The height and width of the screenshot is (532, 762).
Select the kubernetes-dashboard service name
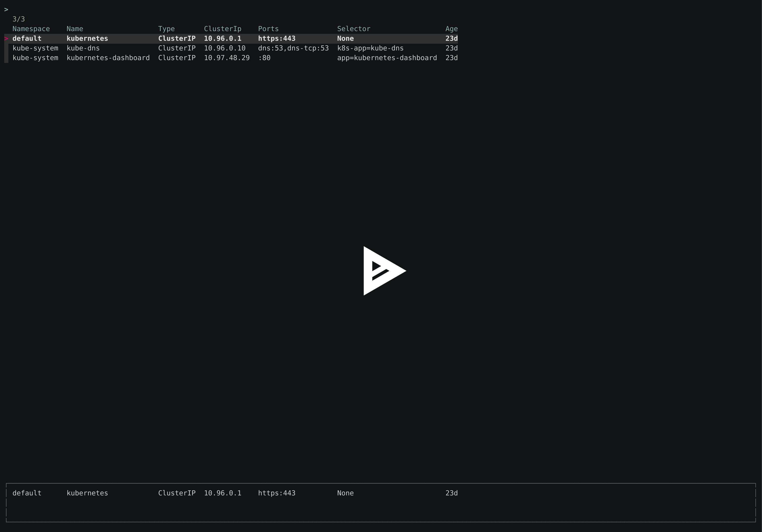coord(108,58)
